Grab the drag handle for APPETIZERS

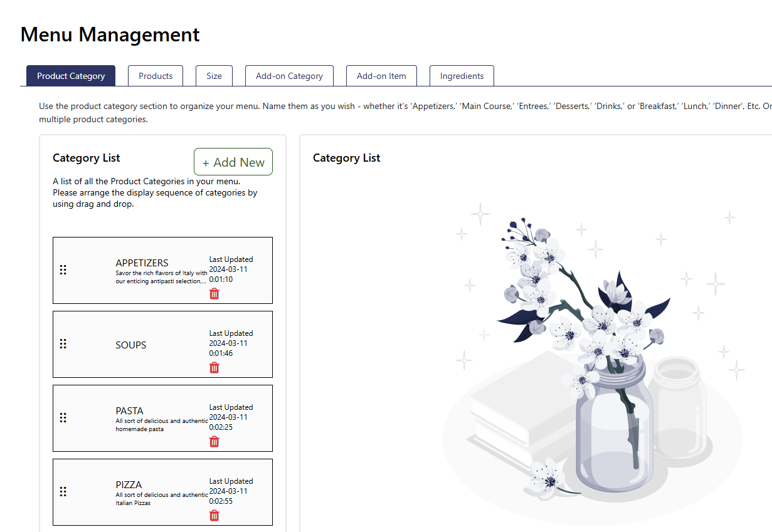[63, 270]
